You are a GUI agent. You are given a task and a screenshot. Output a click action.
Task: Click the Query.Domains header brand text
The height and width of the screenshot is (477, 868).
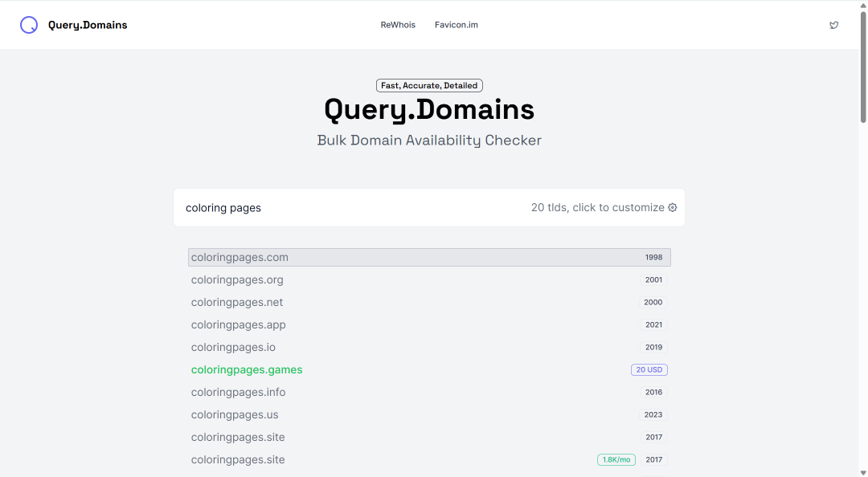point(88,25)
